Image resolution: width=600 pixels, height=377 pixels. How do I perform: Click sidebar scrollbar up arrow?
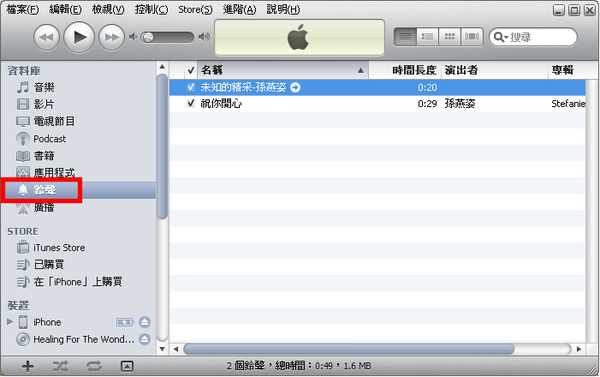162,67
